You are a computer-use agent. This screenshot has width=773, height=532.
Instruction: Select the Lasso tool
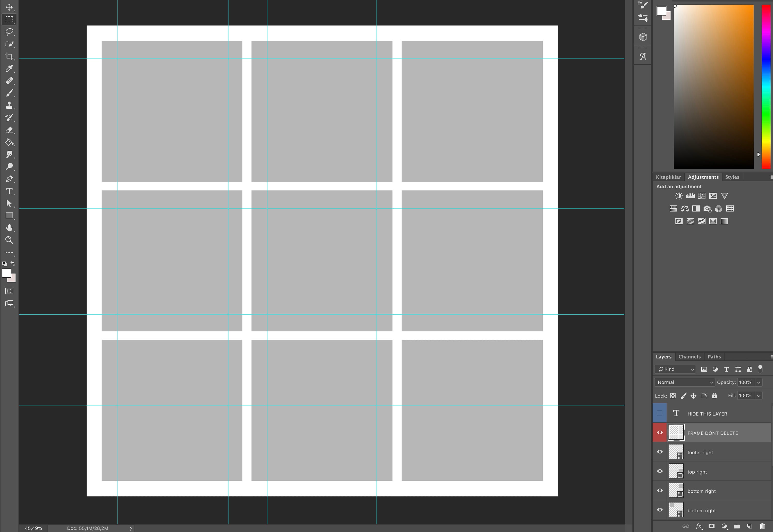click(x=9, y=32)
